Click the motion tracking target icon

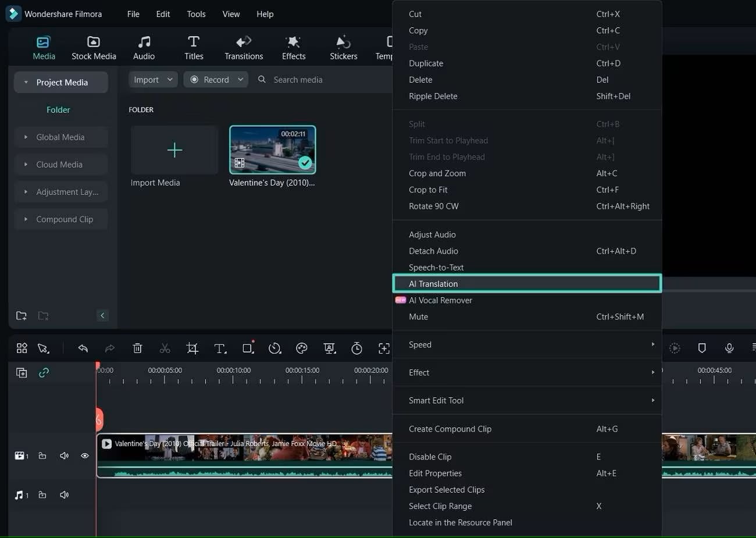click(x=384, y=348)
